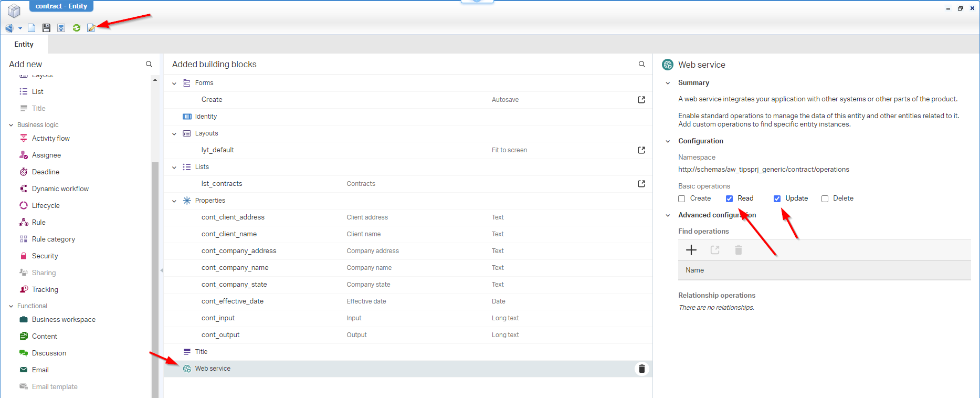Viewport: 980px width, 398px height.
Task: Collapse the Lists section
Action: pos(174,167)
